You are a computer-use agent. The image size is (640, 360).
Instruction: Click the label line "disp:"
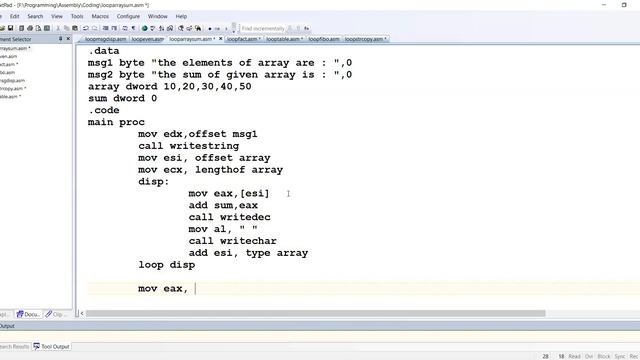coord(153,182)
